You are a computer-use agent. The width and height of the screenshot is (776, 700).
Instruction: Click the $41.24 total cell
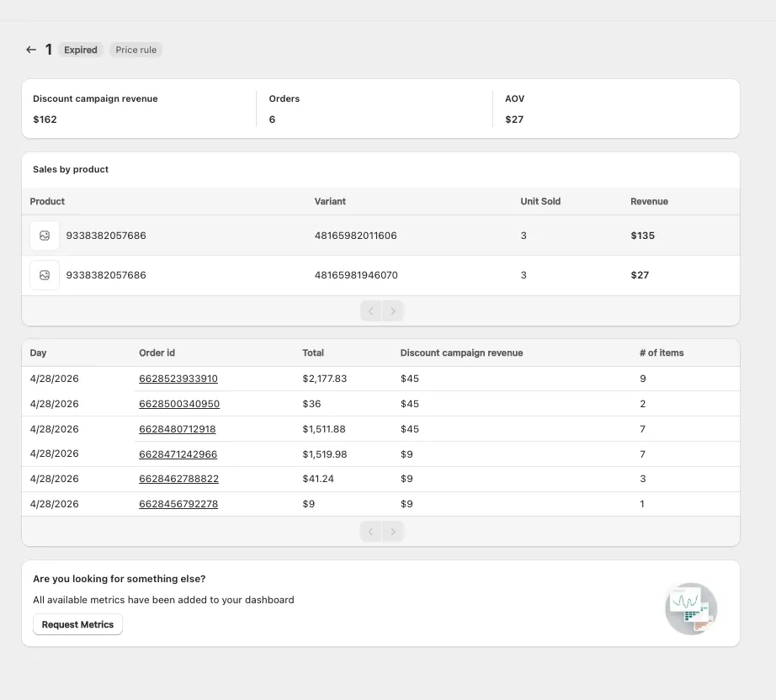(318, 479)
